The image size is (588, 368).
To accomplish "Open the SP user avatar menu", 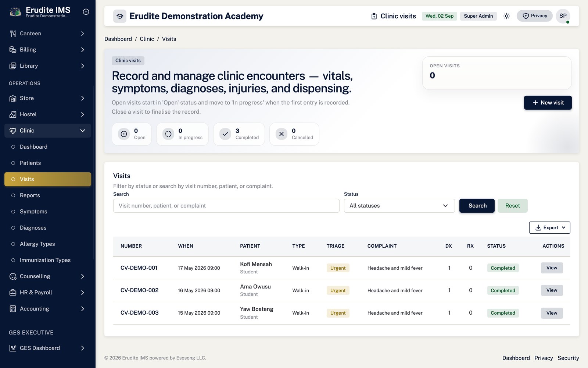I will pyautogui.click(x=563, y=16).
